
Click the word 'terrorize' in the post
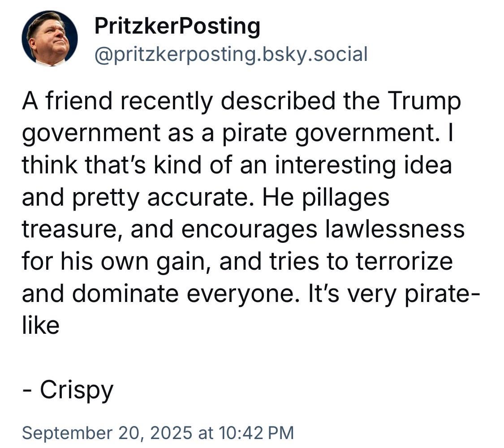tap(404, 261)
